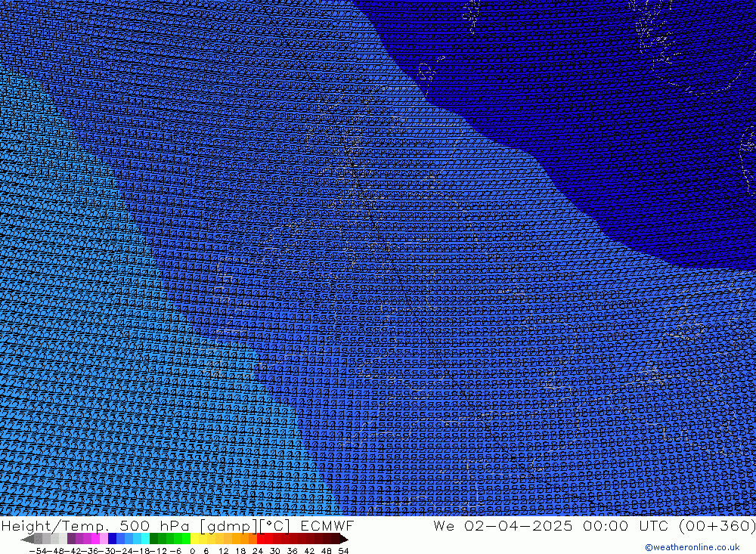Click the -54 legend scale value
Image resolution: width=756 pixels, height=554 pixels.
tap(38, 551)
